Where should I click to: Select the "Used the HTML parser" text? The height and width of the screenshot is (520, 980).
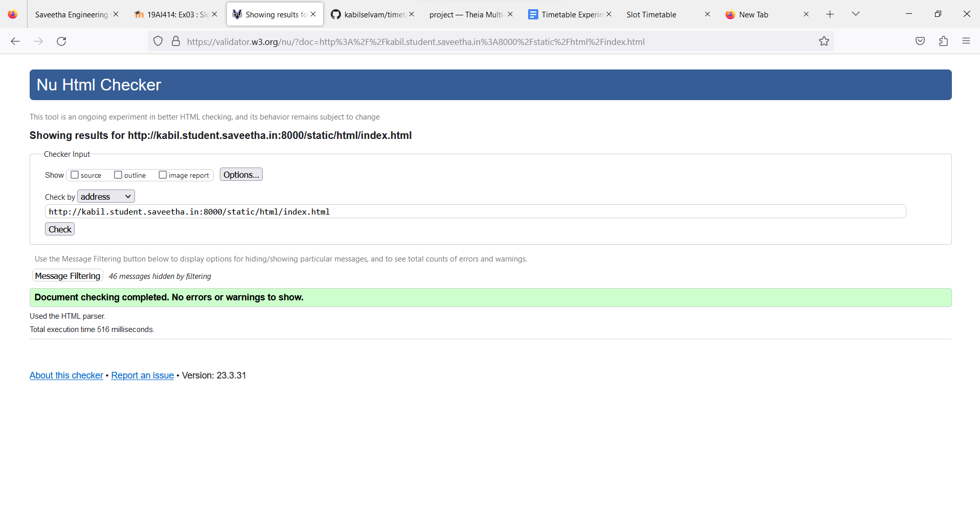[x=67, y=316]
